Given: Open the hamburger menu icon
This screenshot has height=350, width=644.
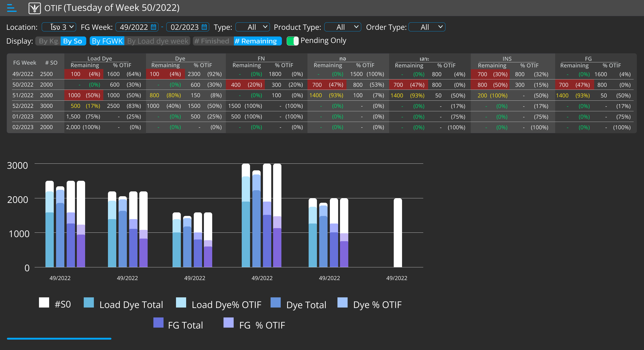Looking at the screenshot, I should 12,8.
